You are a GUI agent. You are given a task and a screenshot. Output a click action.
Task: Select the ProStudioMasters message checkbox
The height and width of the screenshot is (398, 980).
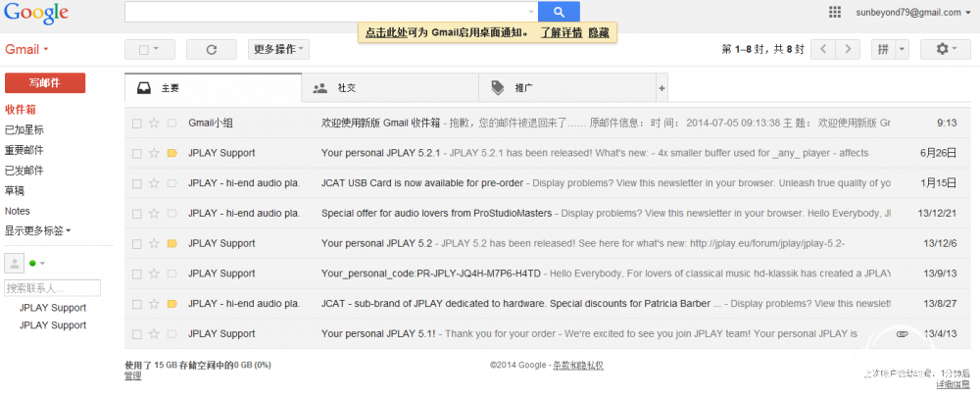pos(136,214)
